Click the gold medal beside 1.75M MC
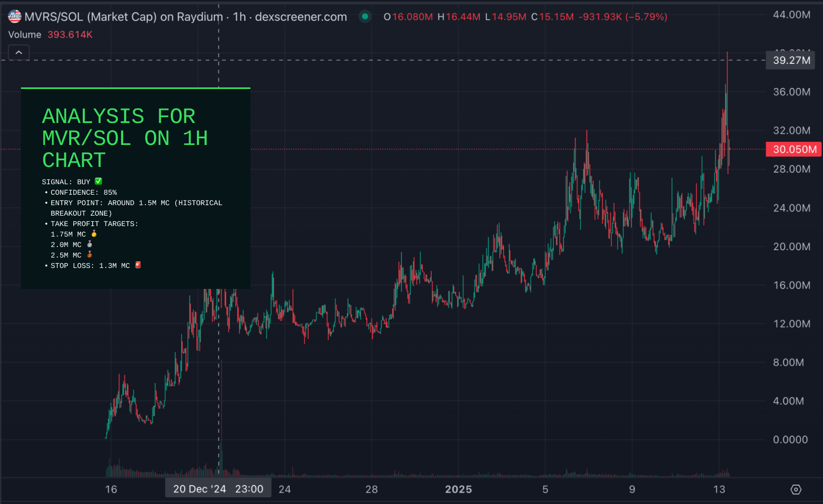823x504 pixels. click(94, 234)
